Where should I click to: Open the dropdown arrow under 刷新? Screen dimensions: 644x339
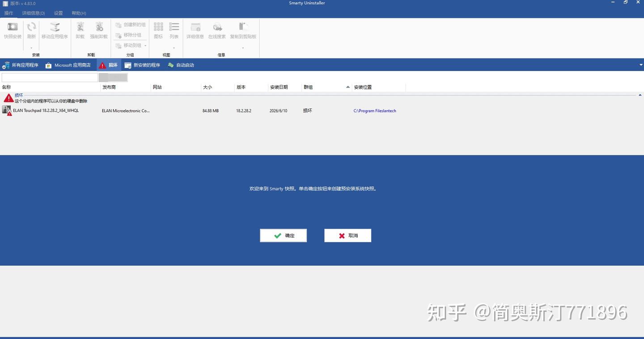pyautogui.click(x=31, y=48)
